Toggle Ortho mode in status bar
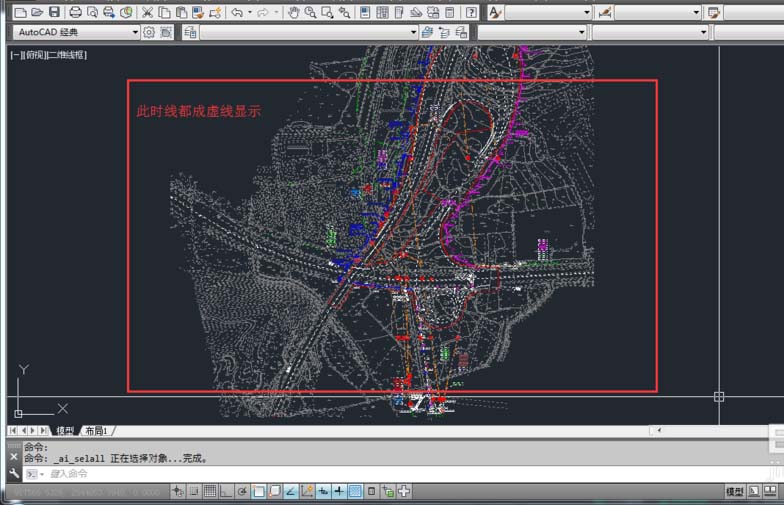 226,491
